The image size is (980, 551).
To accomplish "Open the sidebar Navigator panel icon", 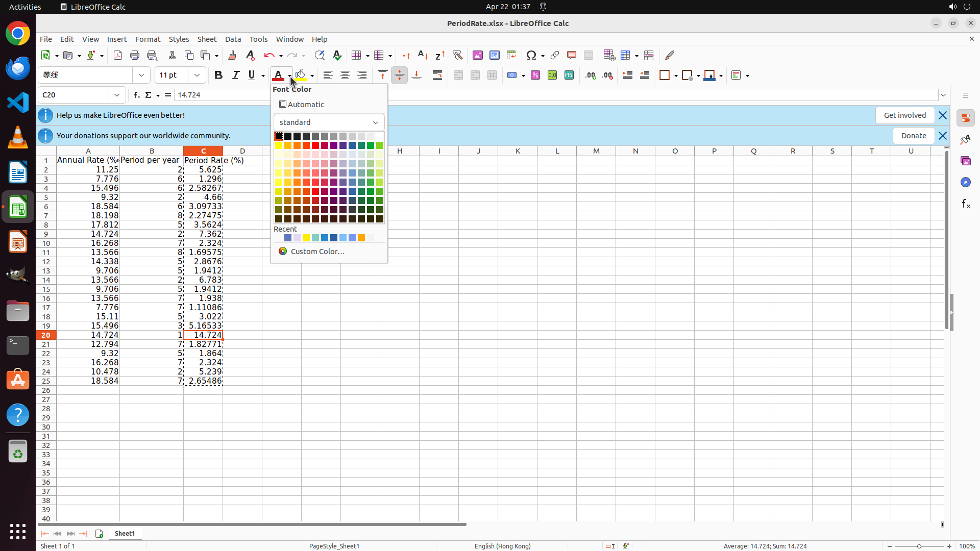I will [965, 182].
